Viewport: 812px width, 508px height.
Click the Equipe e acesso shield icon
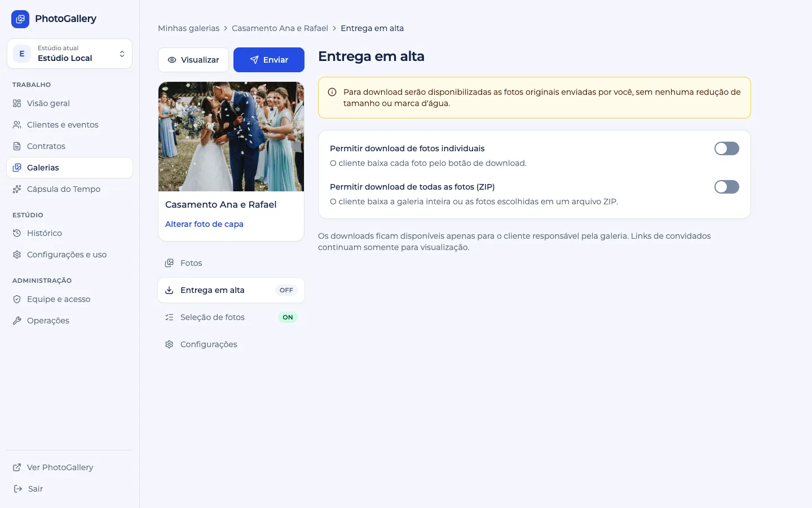click(x=17, y=299)
